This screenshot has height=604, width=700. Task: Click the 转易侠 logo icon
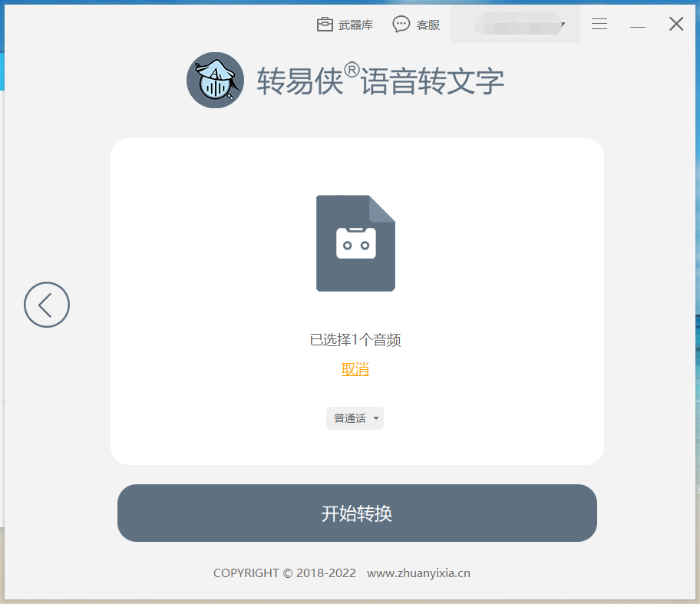215,81
